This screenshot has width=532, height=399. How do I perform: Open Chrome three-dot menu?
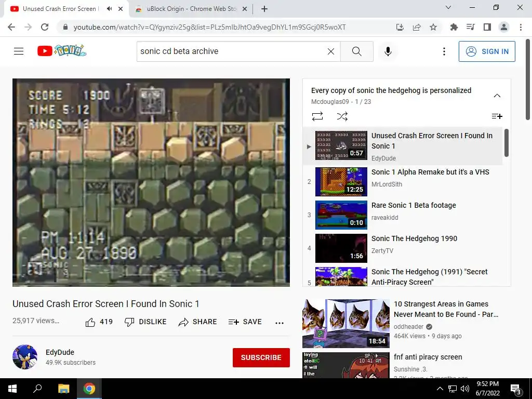(x=521, y=27)
